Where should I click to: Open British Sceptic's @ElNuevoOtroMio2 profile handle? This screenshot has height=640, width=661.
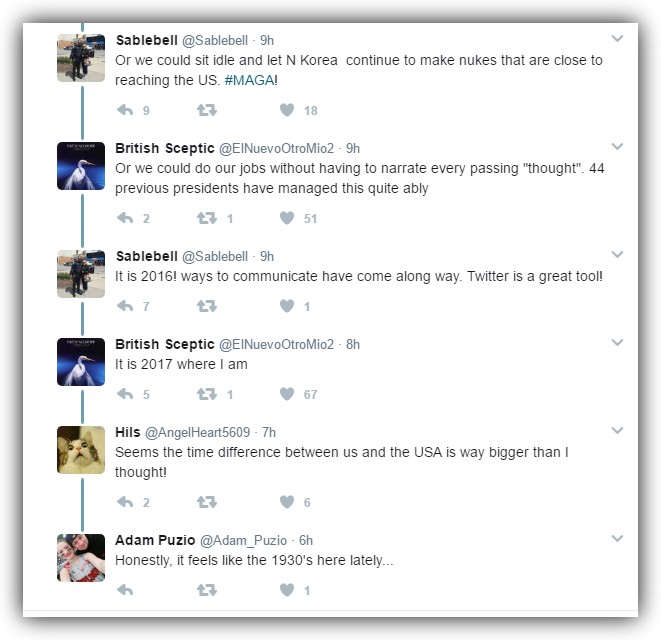tap(276, 148)
